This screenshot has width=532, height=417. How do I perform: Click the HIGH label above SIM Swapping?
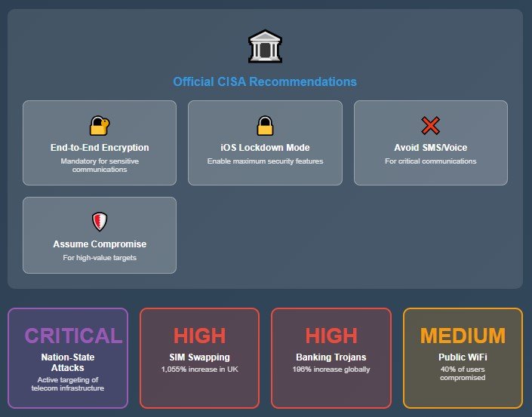tap(199, 336)
